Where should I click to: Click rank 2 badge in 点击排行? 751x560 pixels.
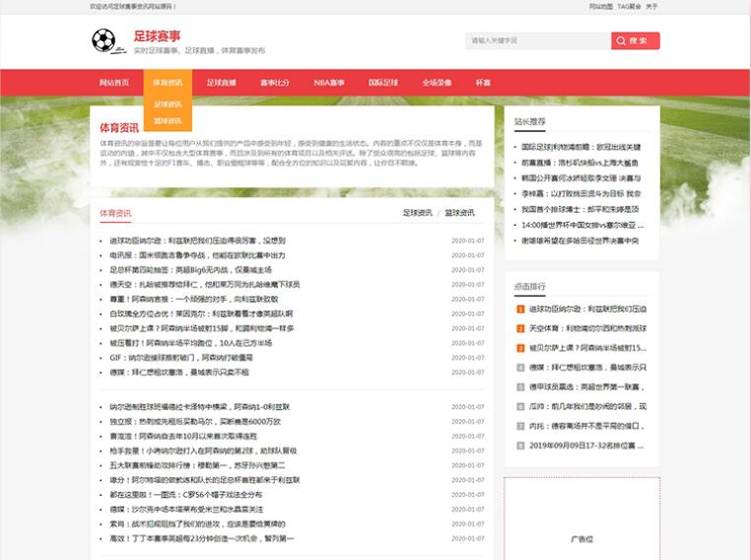point(520,328)
